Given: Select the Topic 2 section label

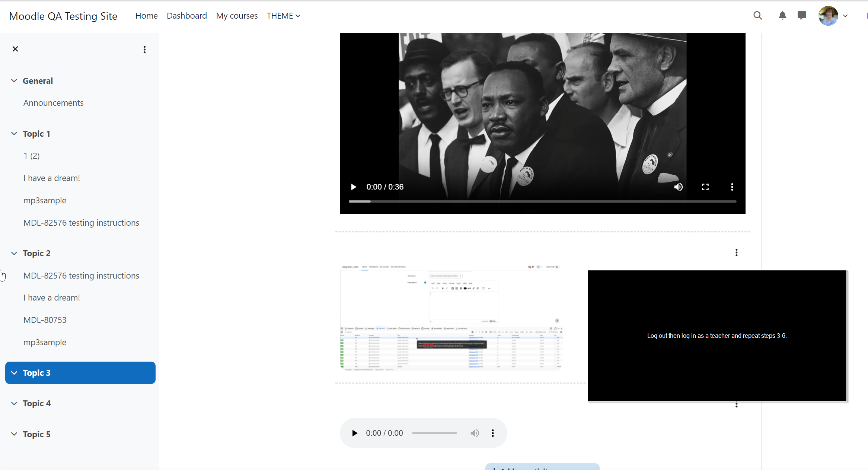Looking at the screenshot, I should click(x=36, y=253).
